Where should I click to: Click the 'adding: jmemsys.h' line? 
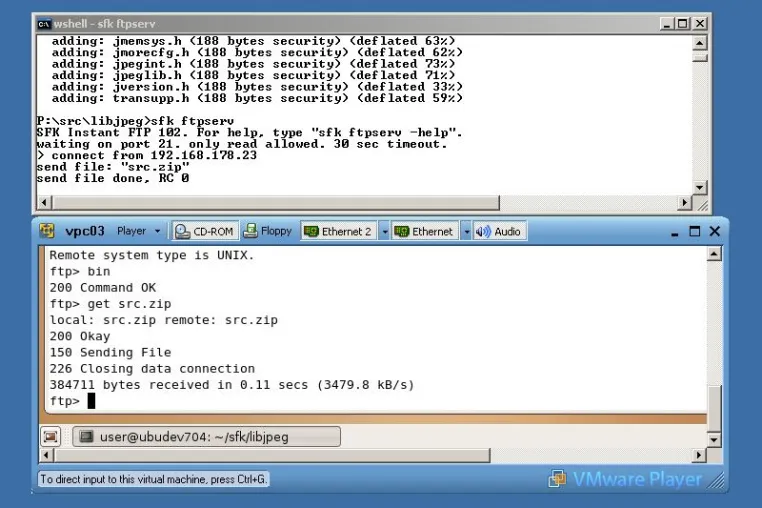(x=253, y=41)
